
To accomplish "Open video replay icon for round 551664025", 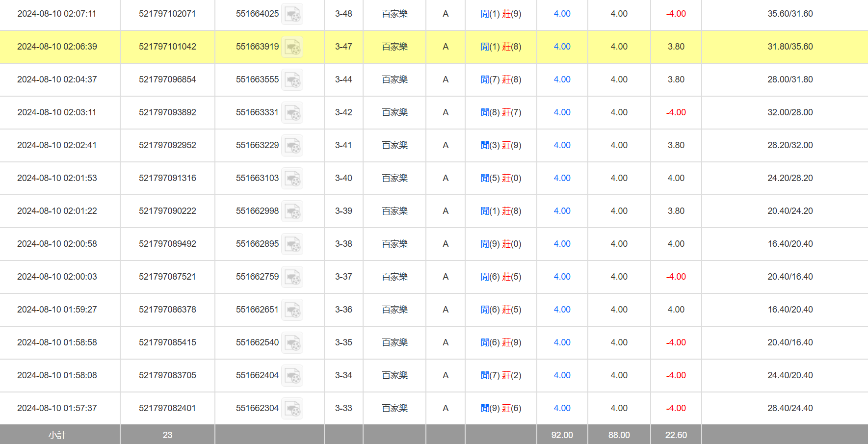I will coord(292,14).
